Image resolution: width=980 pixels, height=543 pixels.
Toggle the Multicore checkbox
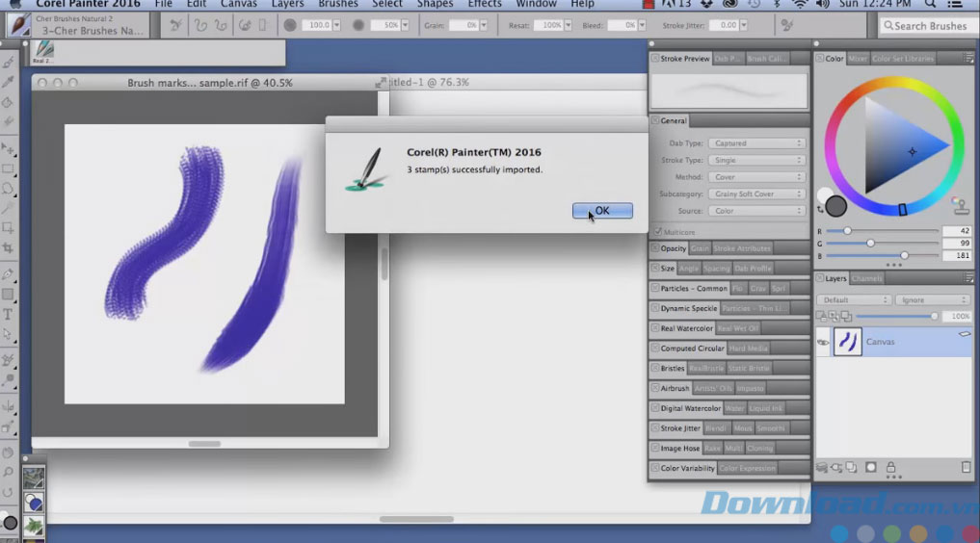(657, 231)
